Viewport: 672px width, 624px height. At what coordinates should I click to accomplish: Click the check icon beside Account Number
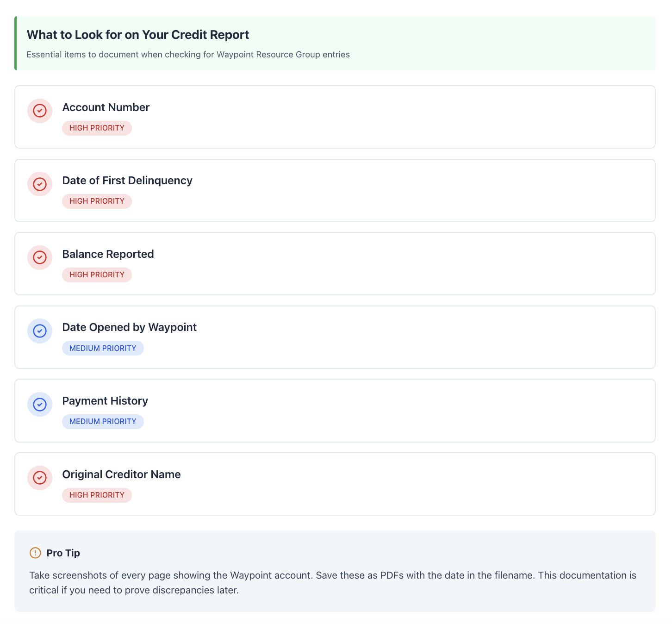40,111
